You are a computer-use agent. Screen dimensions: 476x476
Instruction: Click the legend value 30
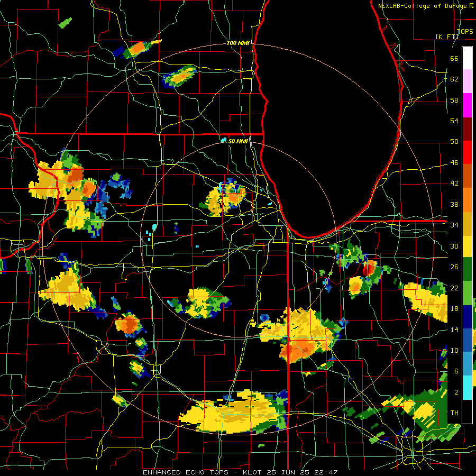[x=454, y=246]
